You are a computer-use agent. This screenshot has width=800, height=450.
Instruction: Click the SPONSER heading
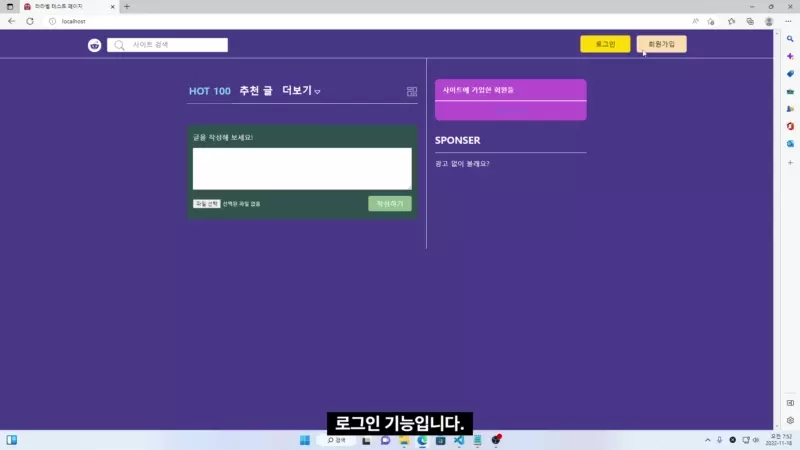click(x=457, y=140)
